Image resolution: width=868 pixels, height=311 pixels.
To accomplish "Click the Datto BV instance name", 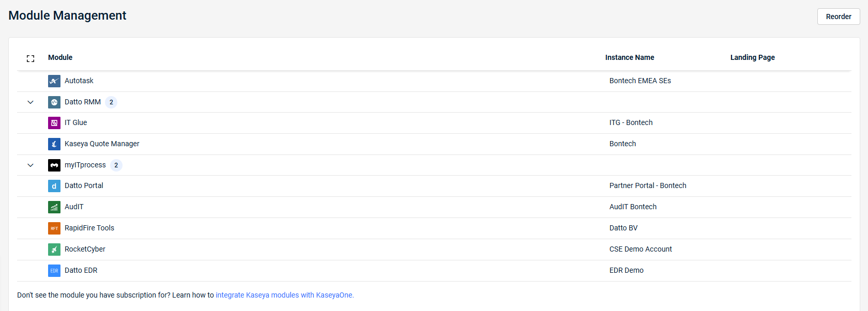I will click(x=623, y=228).
